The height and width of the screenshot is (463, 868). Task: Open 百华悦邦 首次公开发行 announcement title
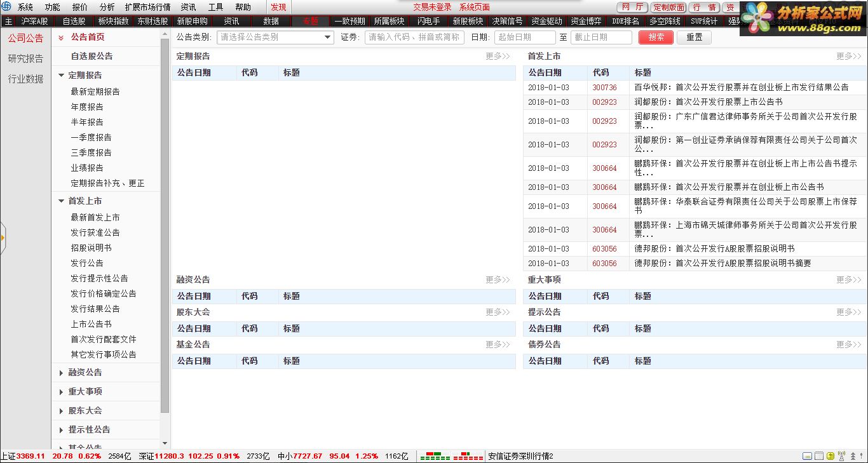click(x=742, y=88)
